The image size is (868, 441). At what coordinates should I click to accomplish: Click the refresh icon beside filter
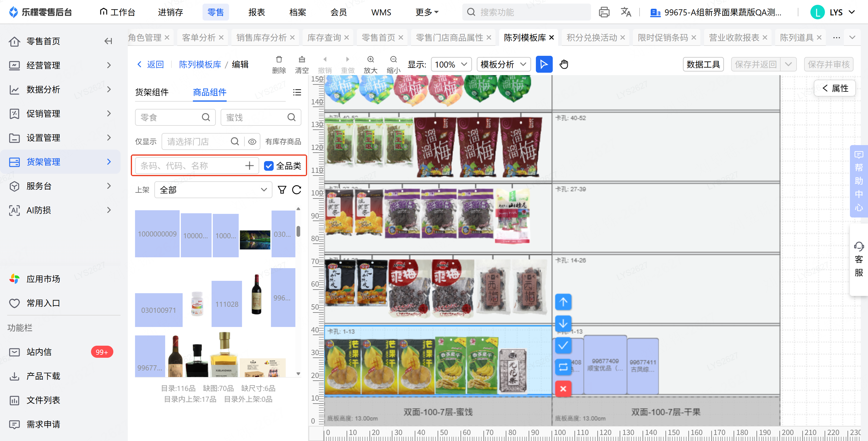pyautogui.click(x=297, y=190)
